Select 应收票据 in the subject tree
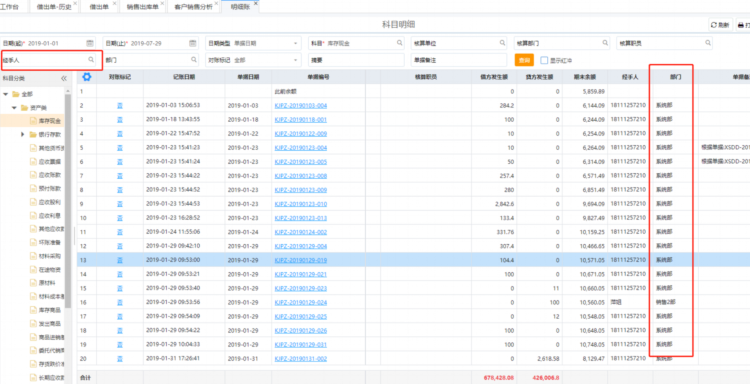Screen dimensions: 750x384 [50, 162]
